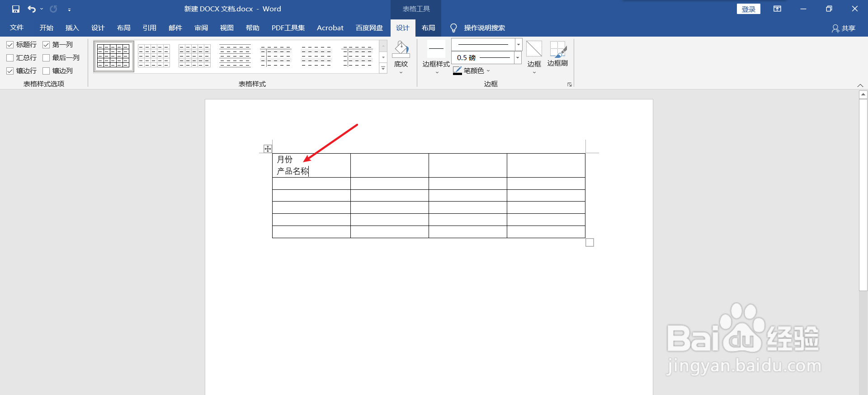Select the first table grid style thumbnail

[113, 56]
